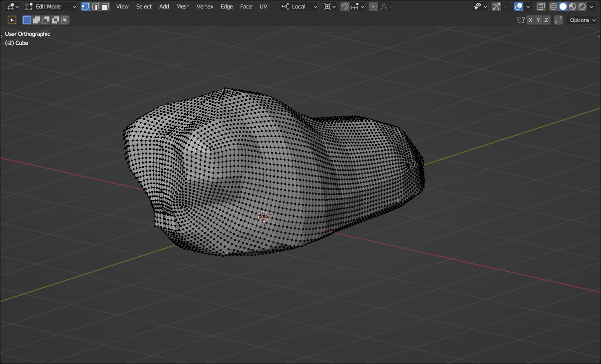The width and height of the screenshot is (601, 364).
Task: Set selection mode to extend
Action: [36, 20]
